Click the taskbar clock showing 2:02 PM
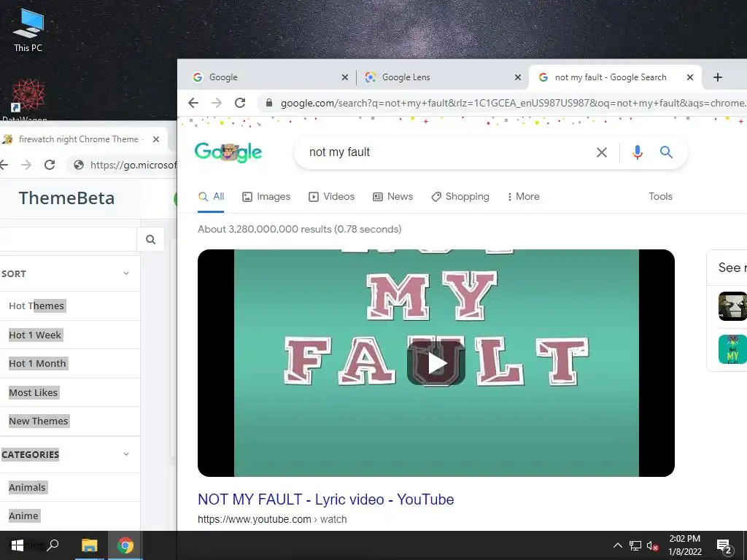The height and width of the screenshot is (560, 747). click(x=684, y=545)
